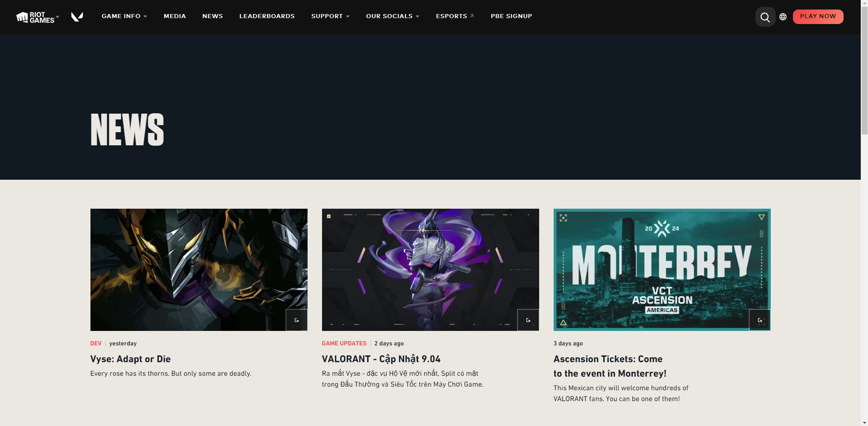Open the Esports external link
This screenshot has height=426, width=868.
[455, 16]
